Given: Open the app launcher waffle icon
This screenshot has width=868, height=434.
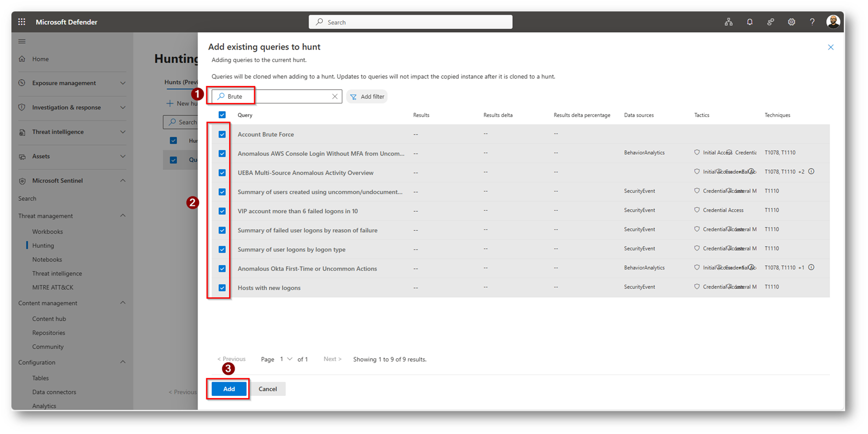Looking at the screenshot, I should tap(22, 22).
